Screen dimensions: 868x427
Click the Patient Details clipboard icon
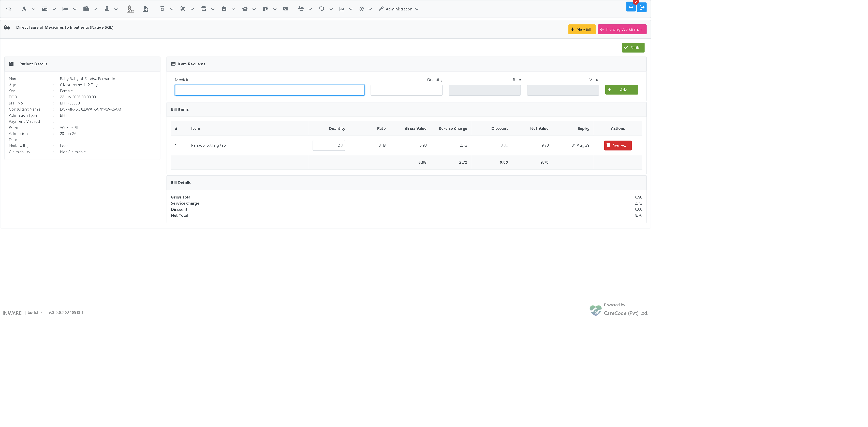point(11,64)
